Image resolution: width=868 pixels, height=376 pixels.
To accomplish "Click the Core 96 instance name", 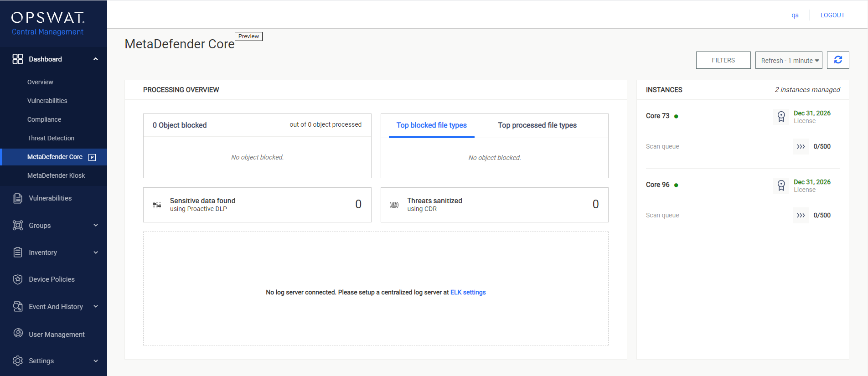I will click(657, 185).
